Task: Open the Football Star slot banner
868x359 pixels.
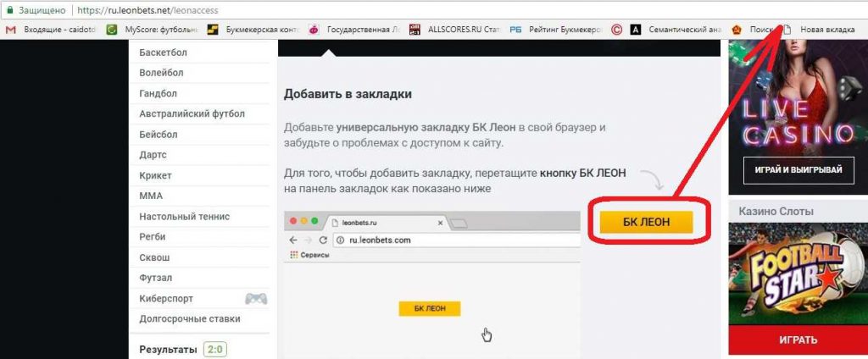Action: click(798, 273)
